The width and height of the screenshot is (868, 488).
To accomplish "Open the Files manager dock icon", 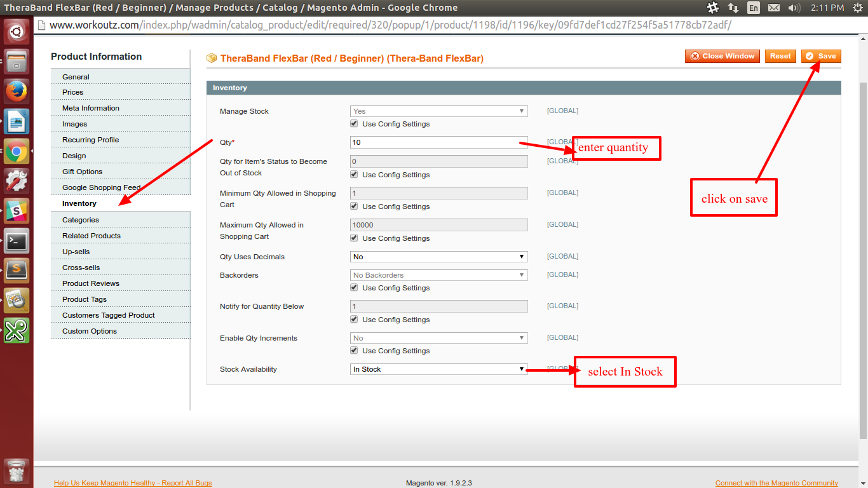I will click(17, 61).
